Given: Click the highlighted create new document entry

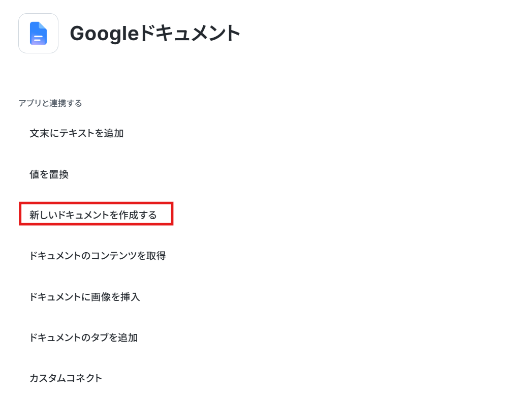Looking at the screenshot, I should coord(93,215).
